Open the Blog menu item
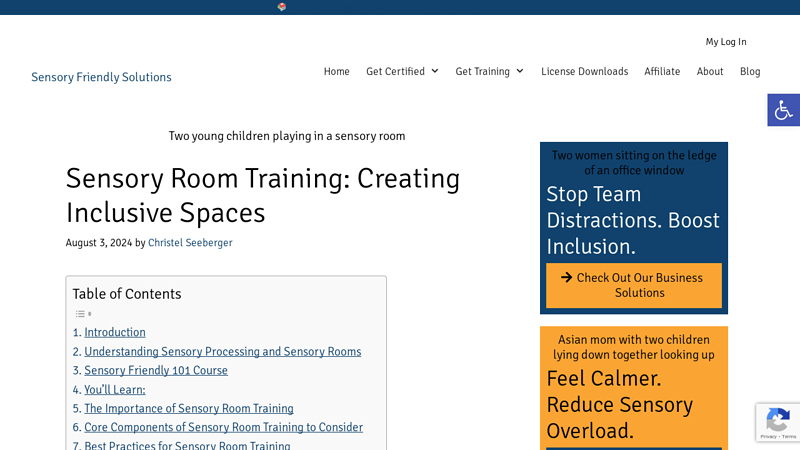The width and height of the screenshot is (800, 450). click(750, 71)
